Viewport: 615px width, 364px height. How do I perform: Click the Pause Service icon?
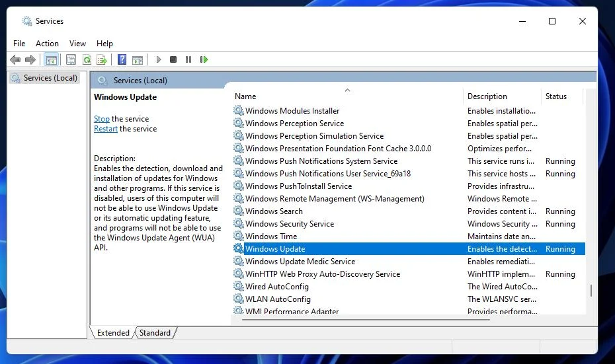[x=188, y=59]
